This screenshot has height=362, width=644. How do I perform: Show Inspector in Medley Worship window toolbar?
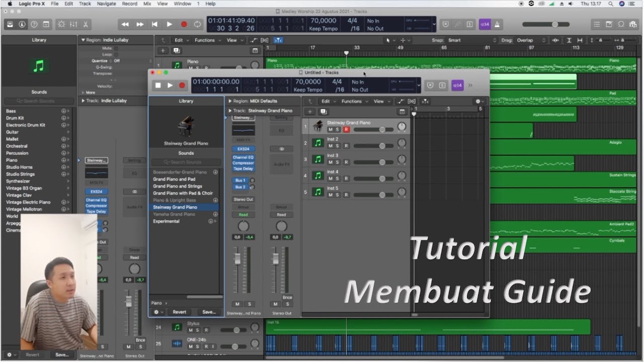pyautogui.click(x=22, y=24)
